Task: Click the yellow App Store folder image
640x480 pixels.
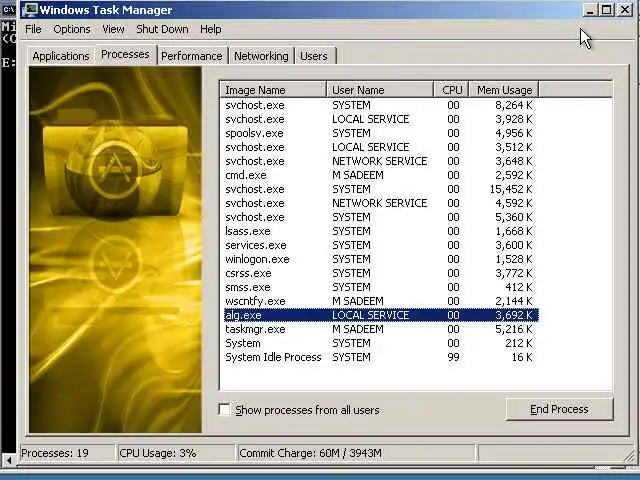Action: [x=116, y=249]
